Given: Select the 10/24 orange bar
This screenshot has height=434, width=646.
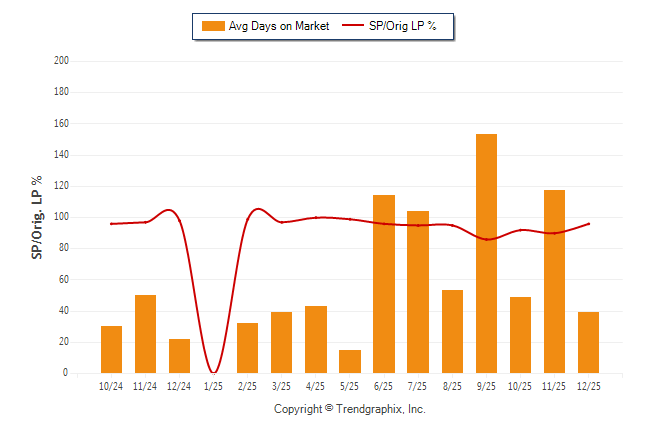Looking at the screenshot, I should pos(112,349).
